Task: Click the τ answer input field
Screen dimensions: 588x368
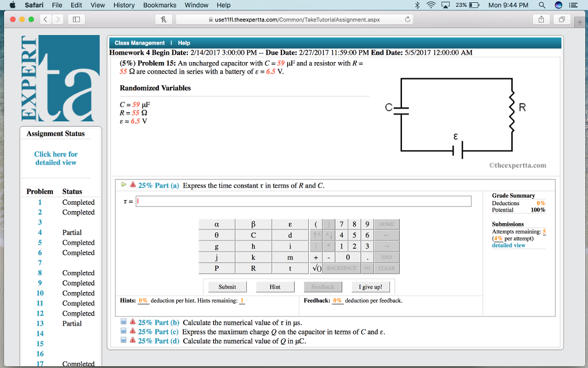Action: coord(303,201)
